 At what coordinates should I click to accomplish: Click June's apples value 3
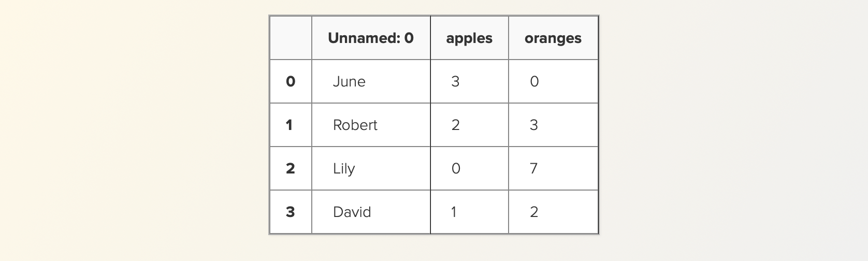[x=469, y=81]
